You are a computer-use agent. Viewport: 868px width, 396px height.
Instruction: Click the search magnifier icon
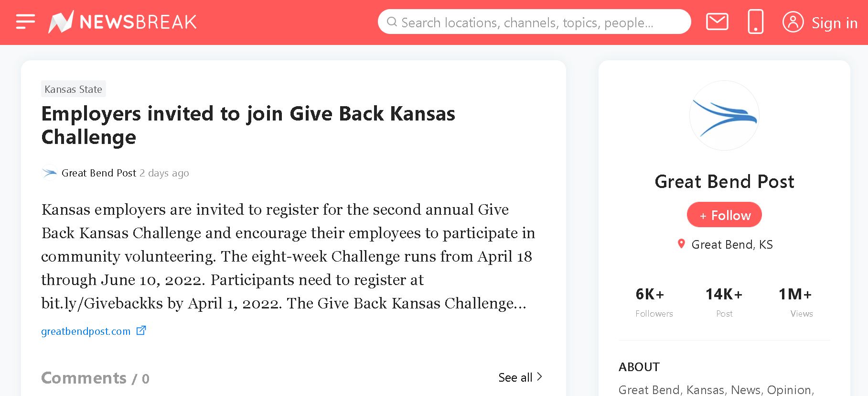click(392, 22)
